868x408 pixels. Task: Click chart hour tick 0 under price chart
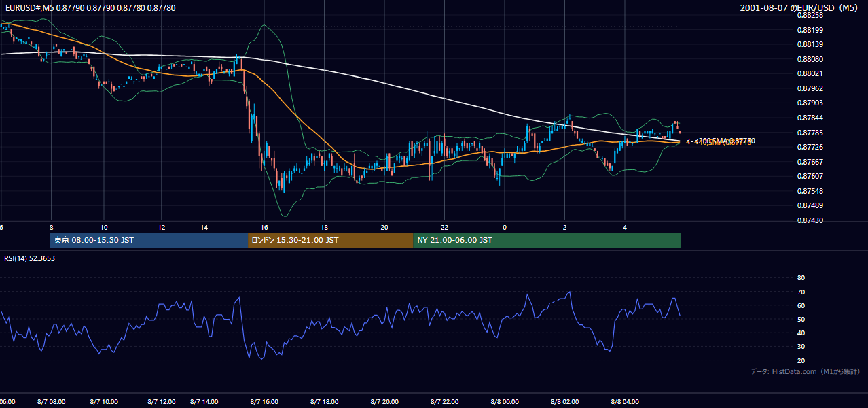click(505, 227)
